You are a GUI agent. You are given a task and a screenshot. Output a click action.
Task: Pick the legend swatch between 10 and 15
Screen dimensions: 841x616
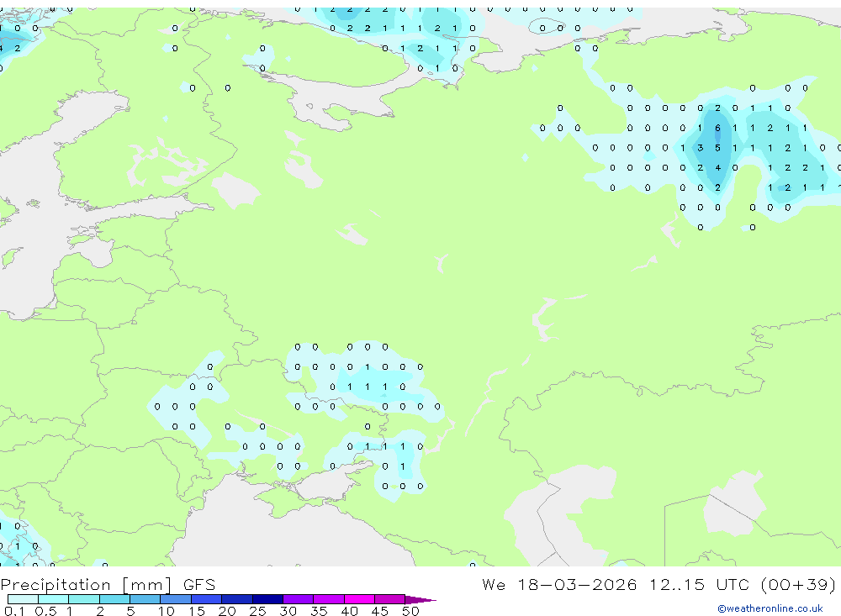point(176,599)
